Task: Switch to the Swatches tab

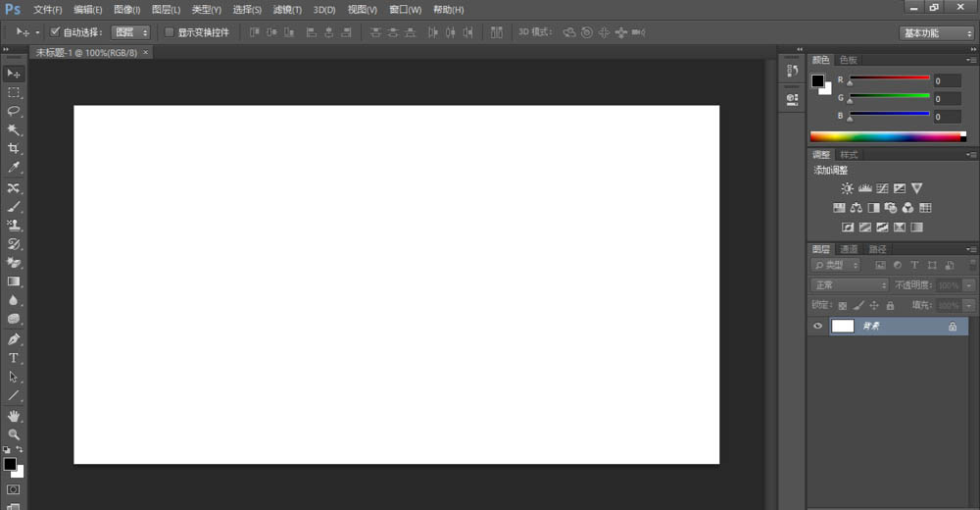Action: click(x=848, y=60)
